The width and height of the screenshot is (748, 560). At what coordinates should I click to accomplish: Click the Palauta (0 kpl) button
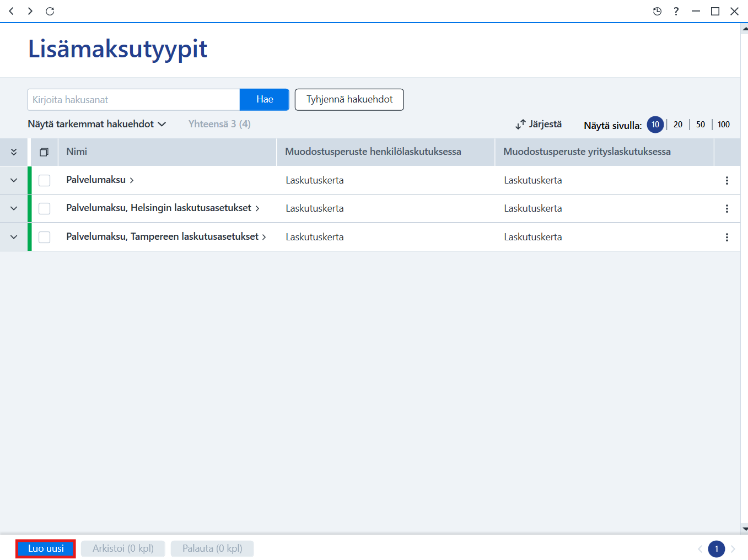click(212, 549)
